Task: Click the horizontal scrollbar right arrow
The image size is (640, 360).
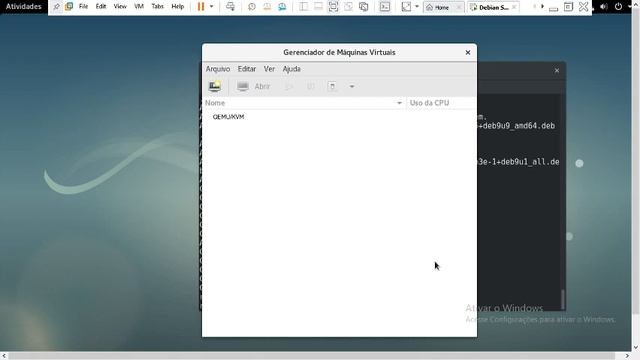Action: coord(627,356)
